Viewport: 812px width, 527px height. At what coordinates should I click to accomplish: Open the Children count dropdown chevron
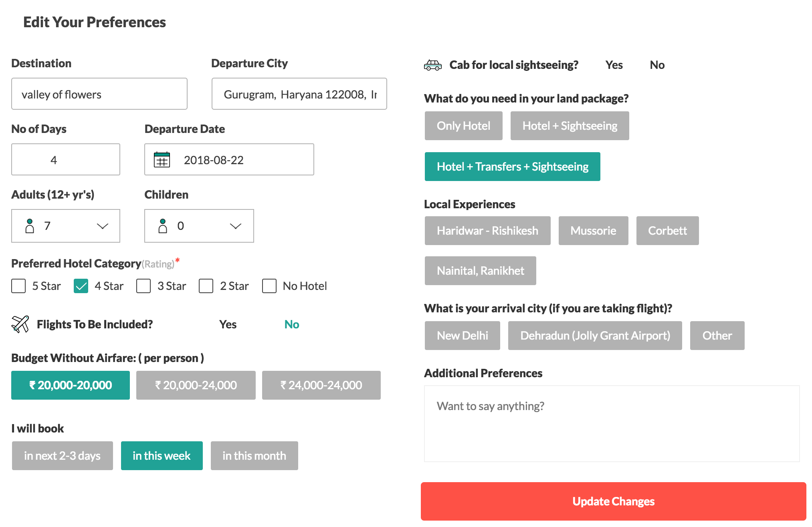point(236,226)
